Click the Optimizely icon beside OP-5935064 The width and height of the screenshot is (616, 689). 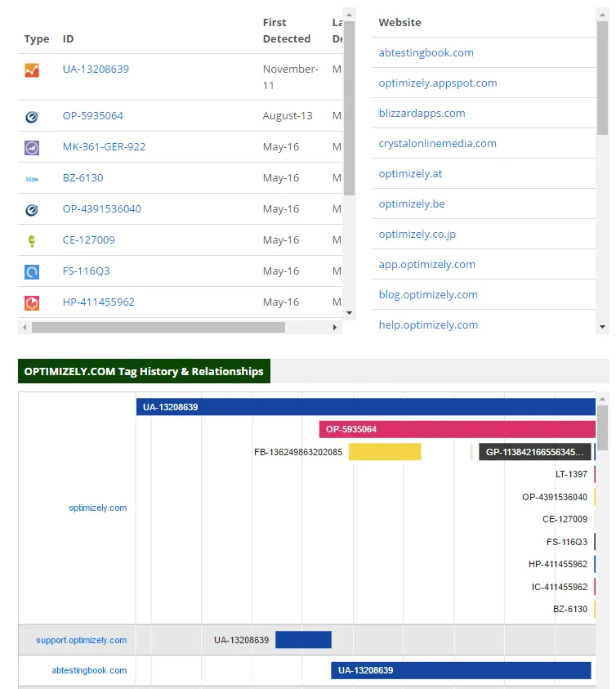coord(32,117)
